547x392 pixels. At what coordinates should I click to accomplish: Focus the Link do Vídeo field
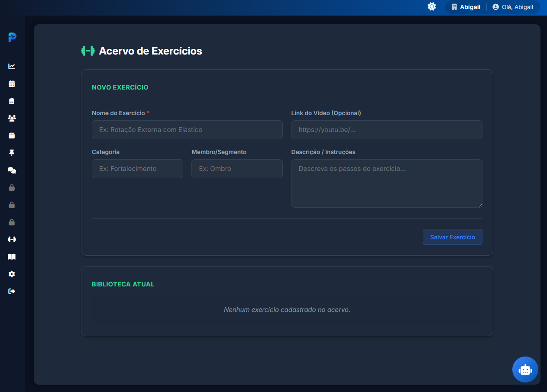387,130
